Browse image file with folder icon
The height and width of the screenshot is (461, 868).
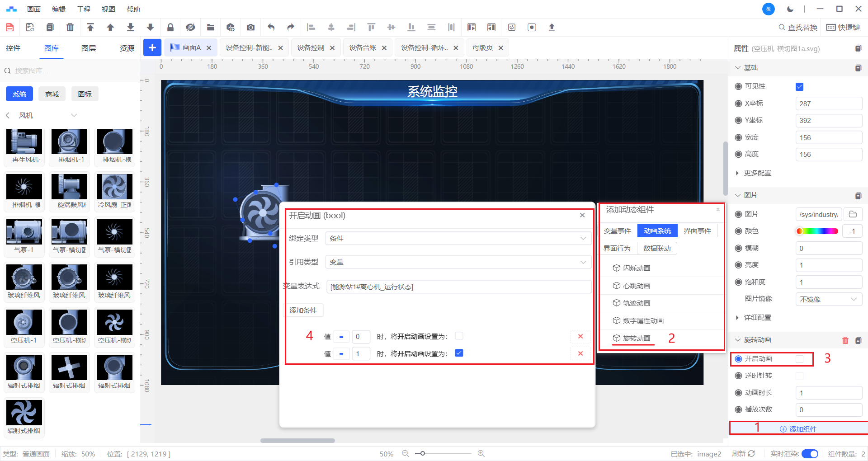[x=853, y=214]
